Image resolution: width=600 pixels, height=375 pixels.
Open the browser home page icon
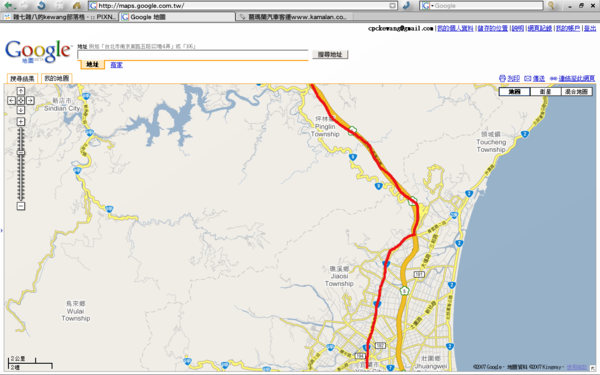[x=77, y=5]
